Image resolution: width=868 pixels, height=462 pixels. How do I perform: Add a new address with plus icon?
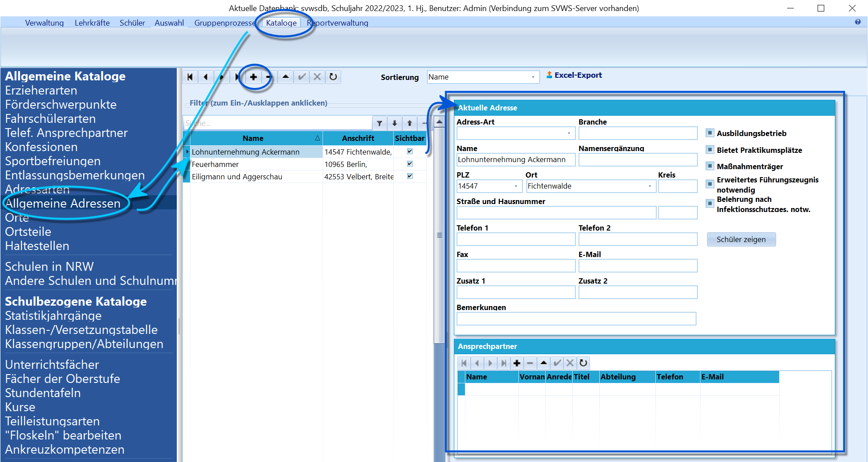[253, 77]
